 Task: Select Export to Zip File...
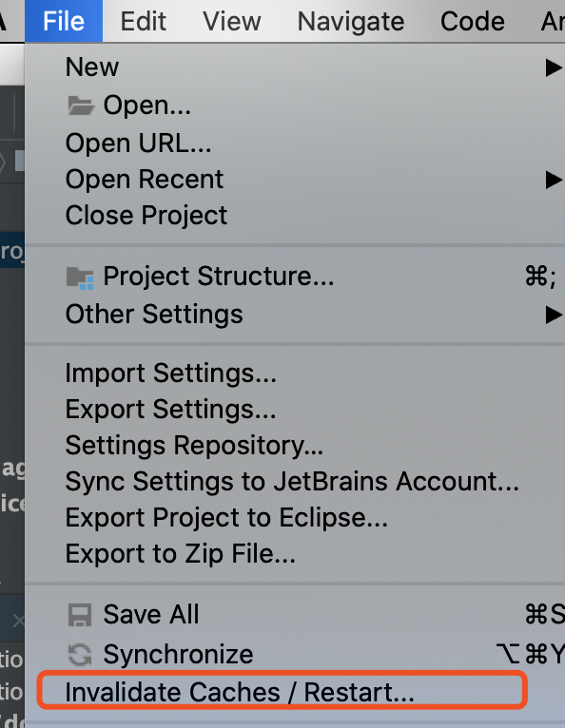click(x=181, y=554)
